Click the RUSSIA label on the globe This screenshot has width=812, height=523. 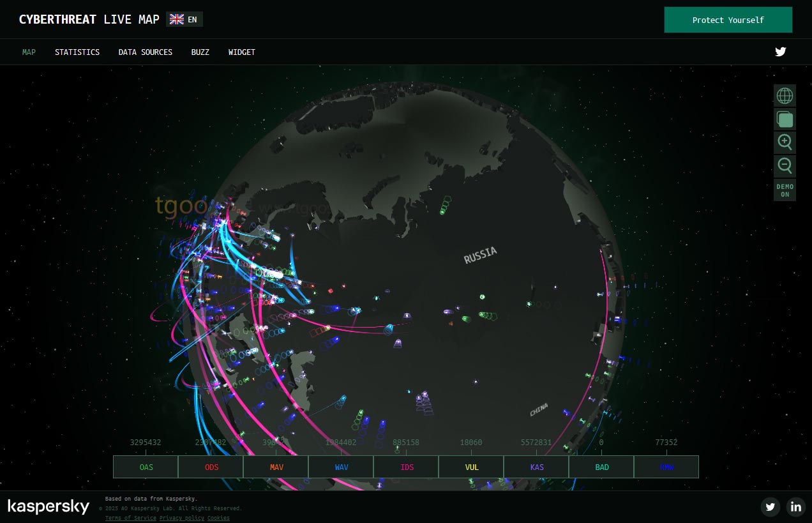(x=480, y=255)
